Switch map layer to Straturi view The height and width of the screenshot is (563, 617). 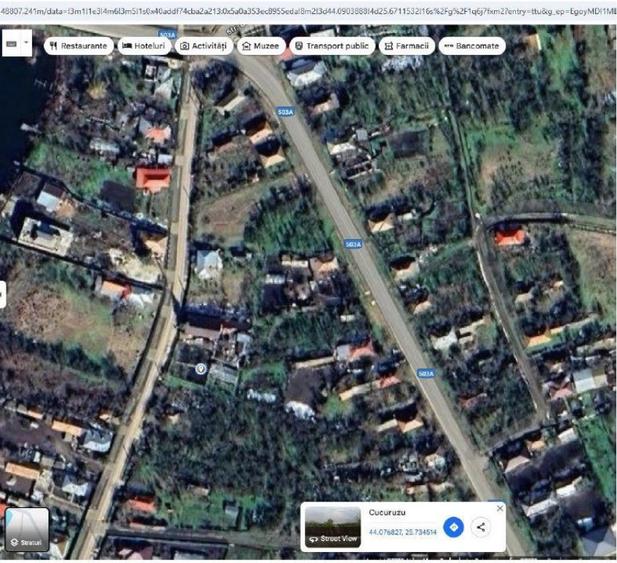click(27, 529)
